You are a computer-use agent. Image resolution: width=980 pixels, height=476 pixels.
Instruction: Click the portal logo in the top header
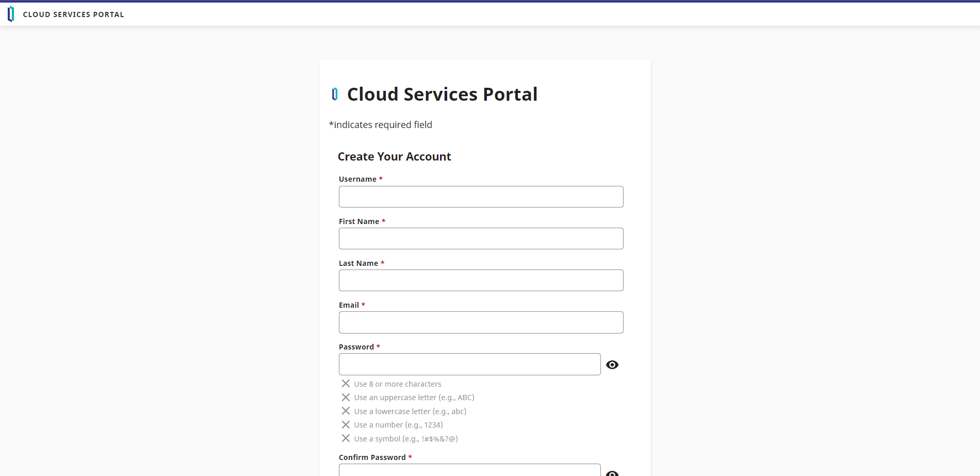click(x=11, y=14)
